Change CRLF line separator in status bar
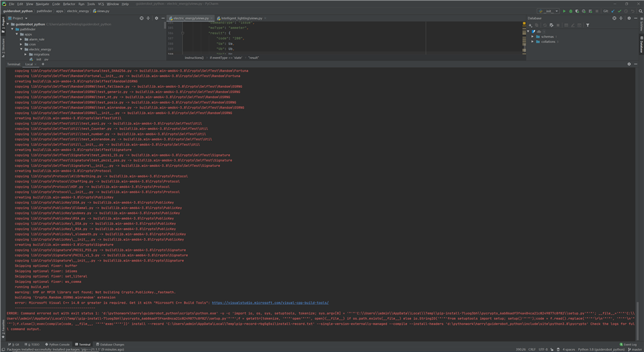644x352 pixels. coord(532,349)
